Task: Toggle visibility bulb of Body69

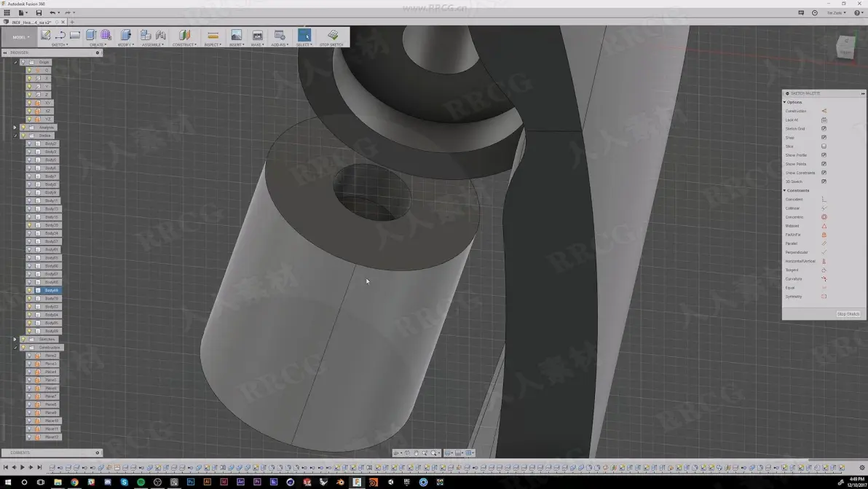Action: 29,290
